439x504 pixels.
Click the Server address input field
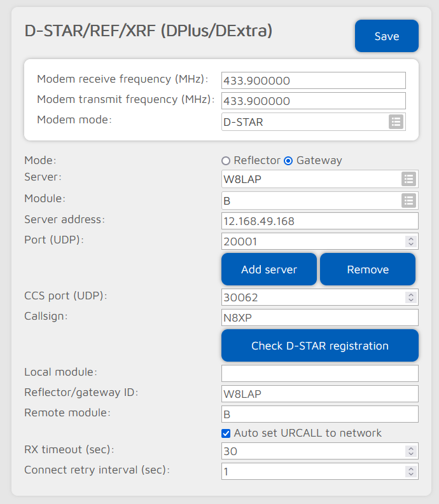tap(319, 221)
